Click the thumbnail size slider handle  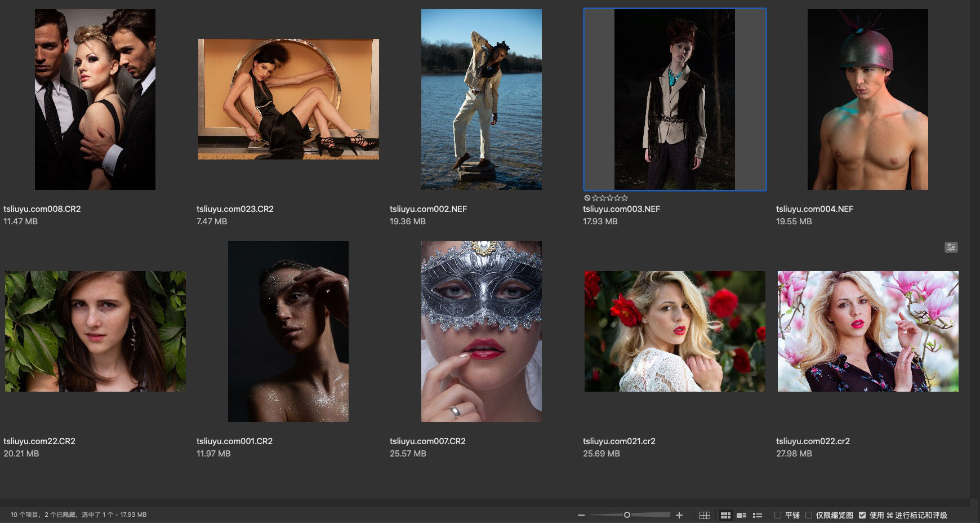[x=627, y=515]
